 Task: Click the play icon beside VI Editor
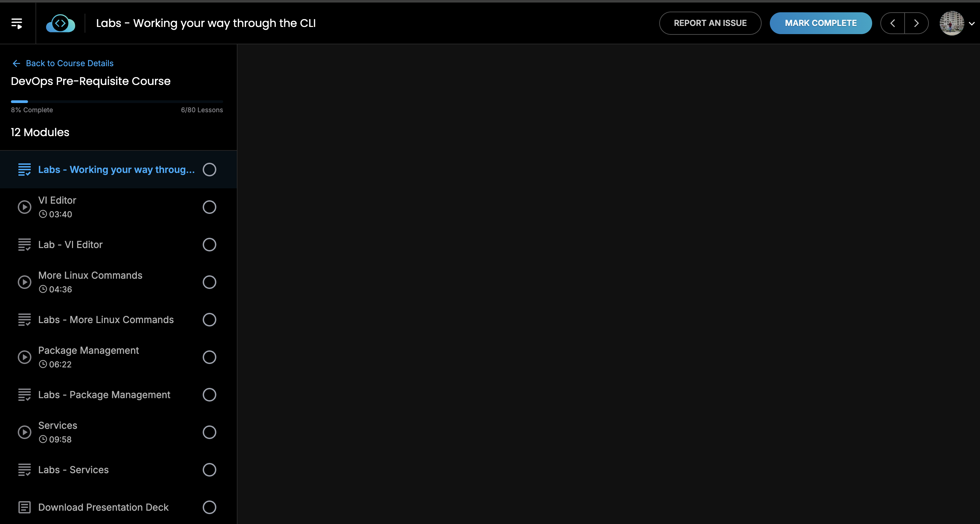(x=24, y=207)
